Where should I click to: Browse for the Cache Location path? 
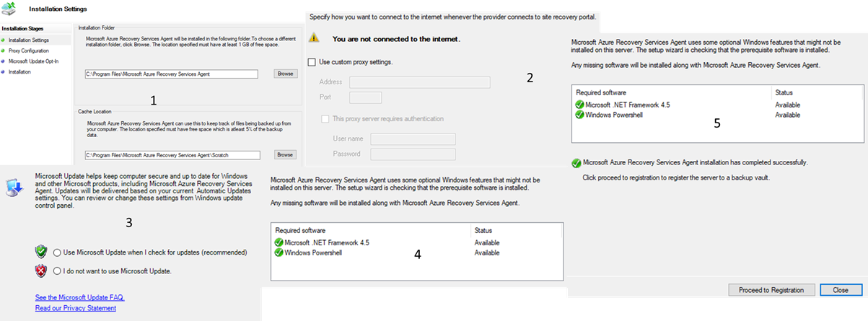coord(285,154)
